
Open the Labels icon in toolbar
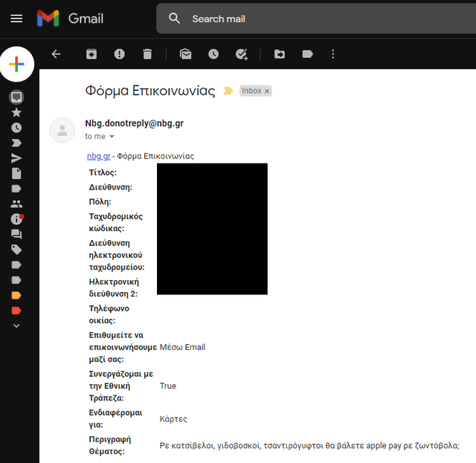307,54
